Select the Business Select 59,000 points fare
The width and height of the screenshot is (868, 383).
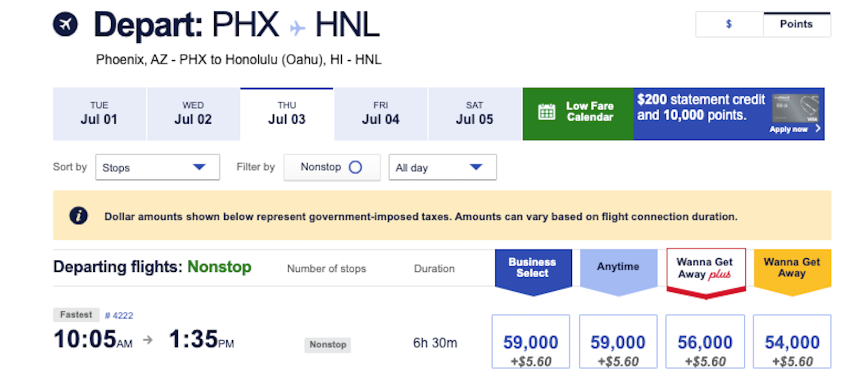531,342
